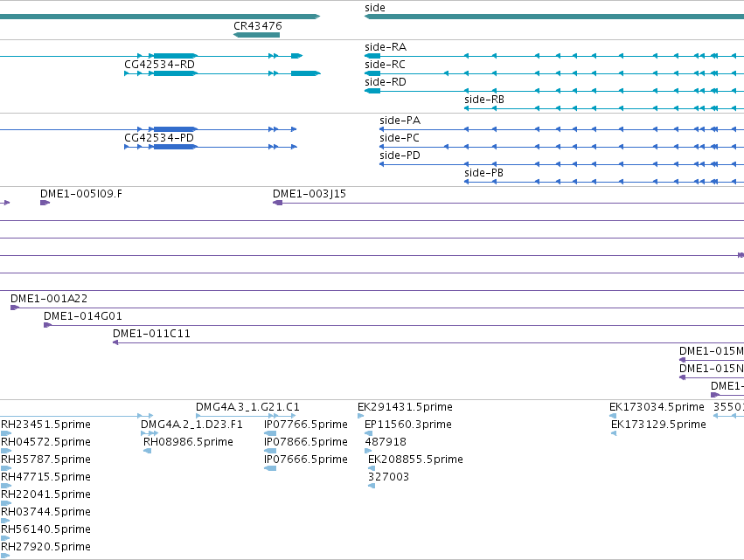Click the CG42534-PD protein label
Image resolution: width=744 pixels, height=560 pixels.
159,138
